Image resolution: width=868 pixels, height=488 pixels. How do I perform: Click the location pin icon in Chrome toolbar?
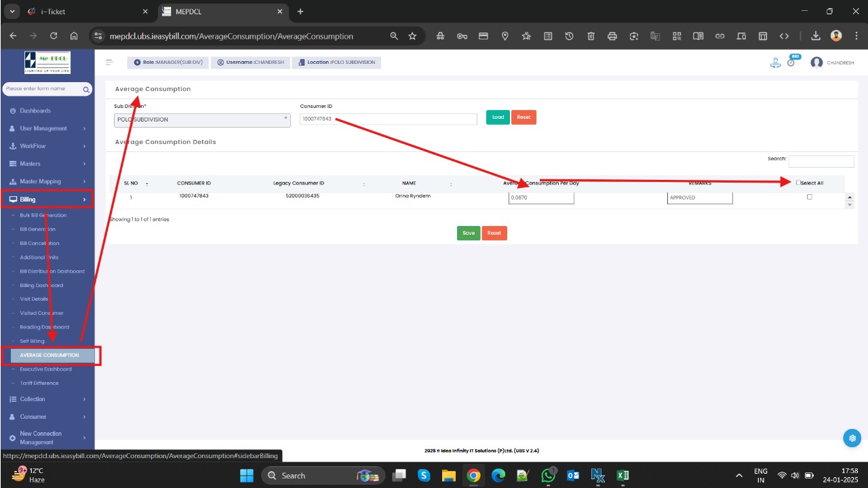coord(505,36)
